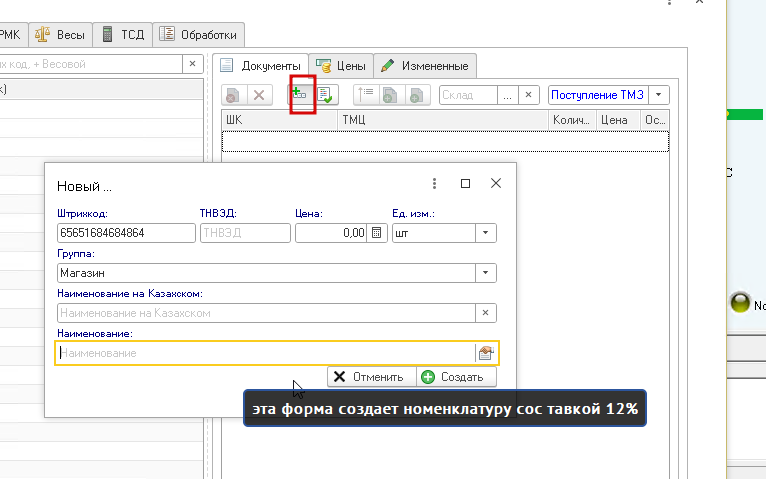Click the Отменить button
The image size is (766, 479).
pyautogui.click(x=372, y=377)
